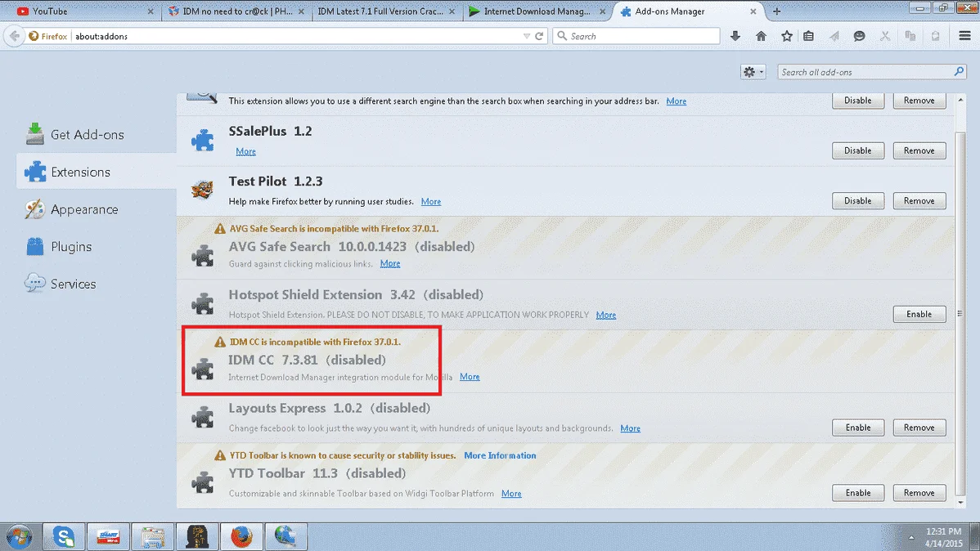
Task: Disable the SSalePlus extension
Action: (x=858, y=150)
